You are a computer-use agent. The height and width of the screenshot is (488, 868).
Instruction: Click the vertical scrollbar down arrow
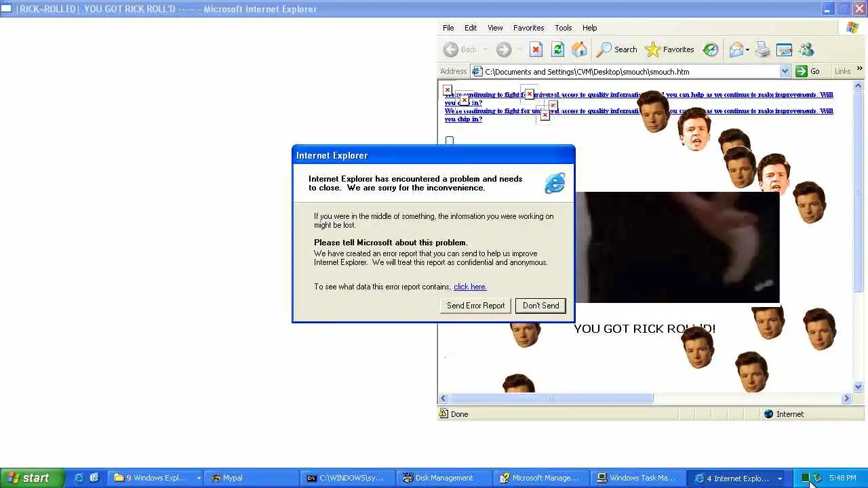(858, 387)
